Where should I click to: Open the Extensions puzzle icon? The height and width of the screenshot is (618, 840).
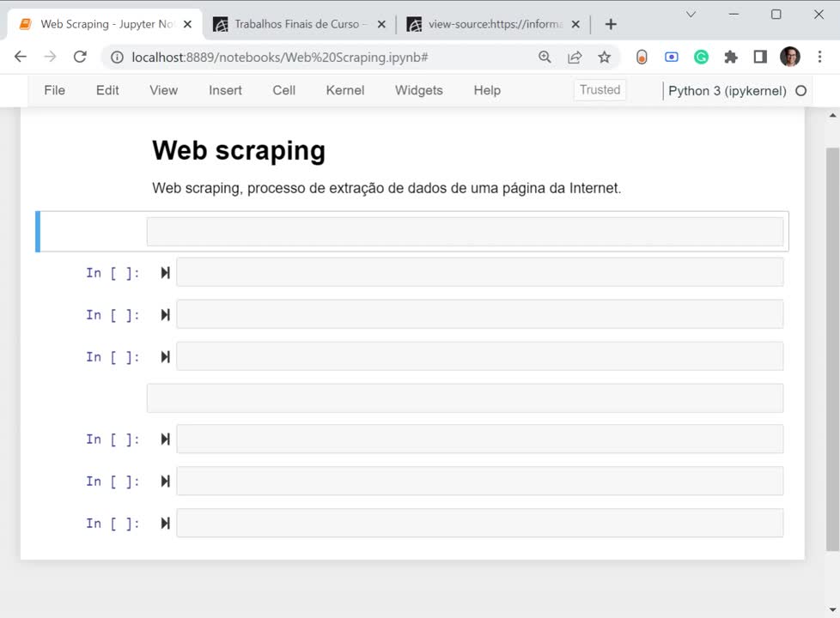click(731, 57)
